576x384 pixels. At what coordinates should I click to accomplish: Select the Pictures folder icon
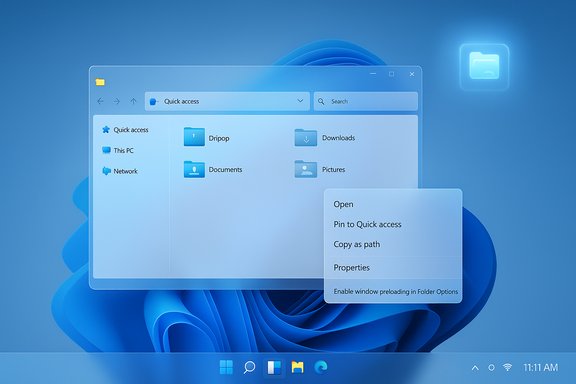[x=306, y=169]
